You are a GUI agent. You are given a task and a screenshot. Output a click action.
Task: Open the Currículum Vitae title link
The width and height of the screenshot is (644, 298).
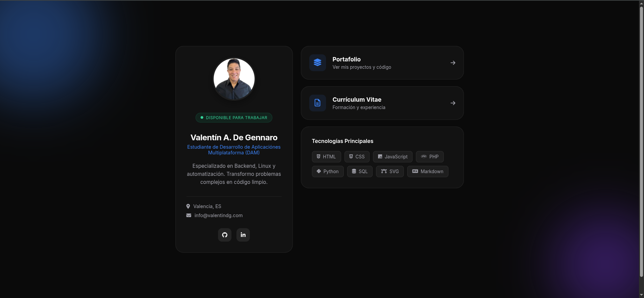pyautogui.click(x=357, y=100)
